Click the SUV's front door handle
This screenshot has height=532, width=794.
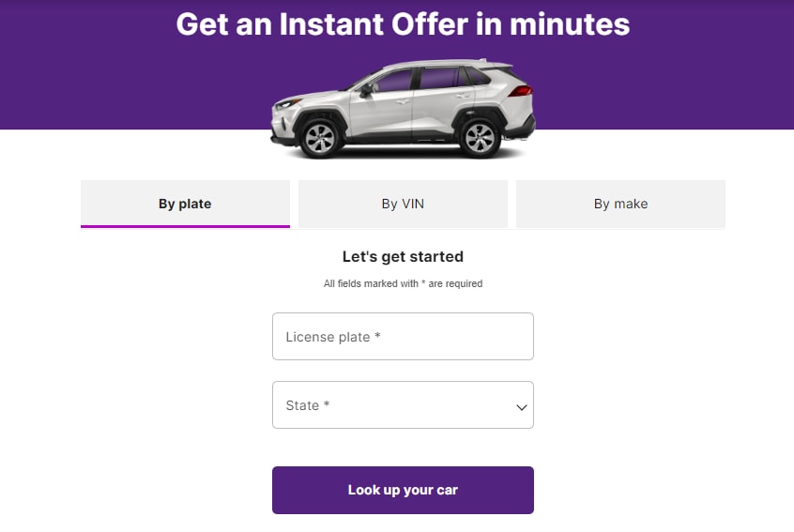coord(403,101)
